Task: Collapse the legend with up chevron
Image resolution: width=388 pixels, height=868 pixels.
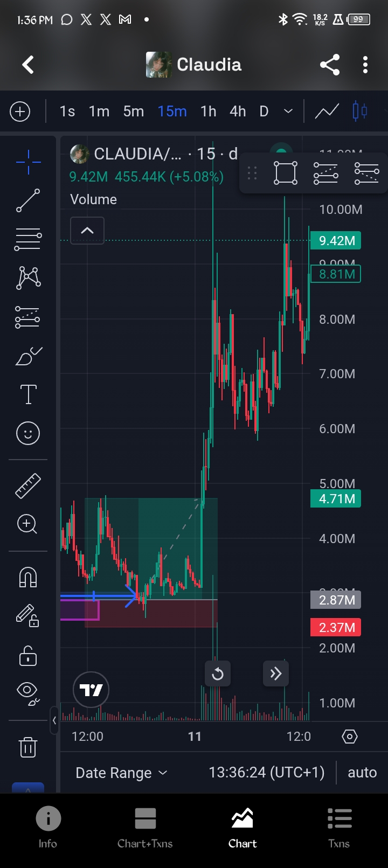Action: click(x=87, y=231)
